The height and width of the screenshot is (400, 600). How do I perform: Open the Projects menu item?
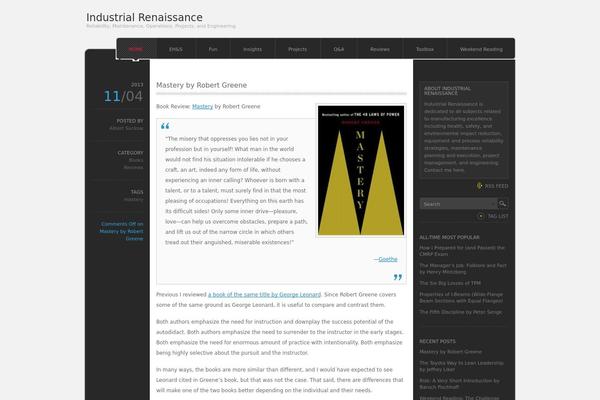tap(297, 49)
